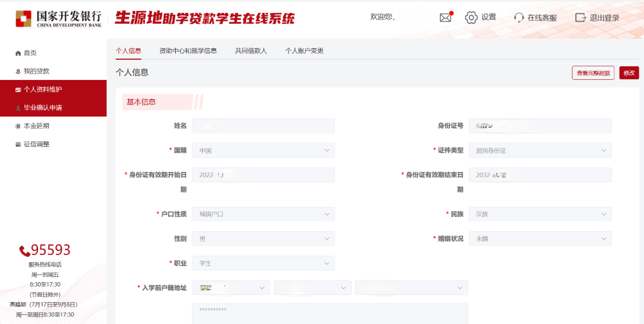The height and width of the screenshot is (324, 644).
Task: Open online customer service headset icon
Action: pos(519,17)
